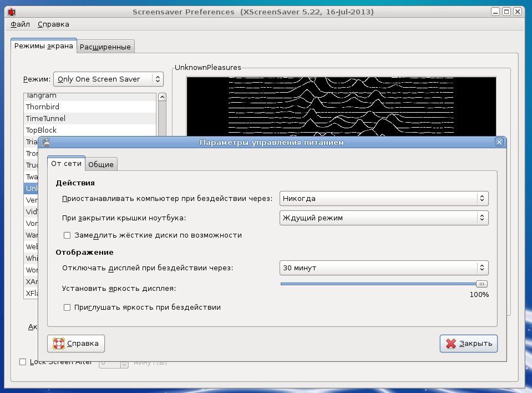Viewport: 532px width, 393px height.
Task: Click the screensaver list scroll-up arrow
Action: (x=162, y=97)
